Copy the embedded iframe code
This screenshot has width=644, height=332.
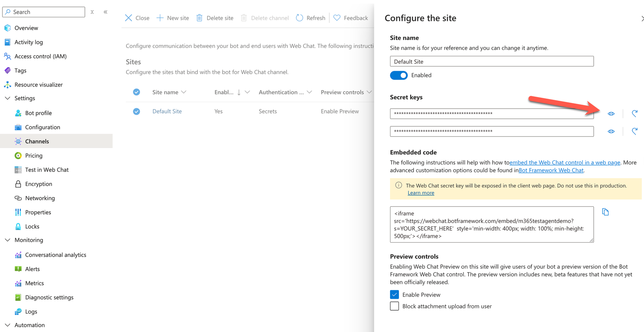click(x=605, y=212)
